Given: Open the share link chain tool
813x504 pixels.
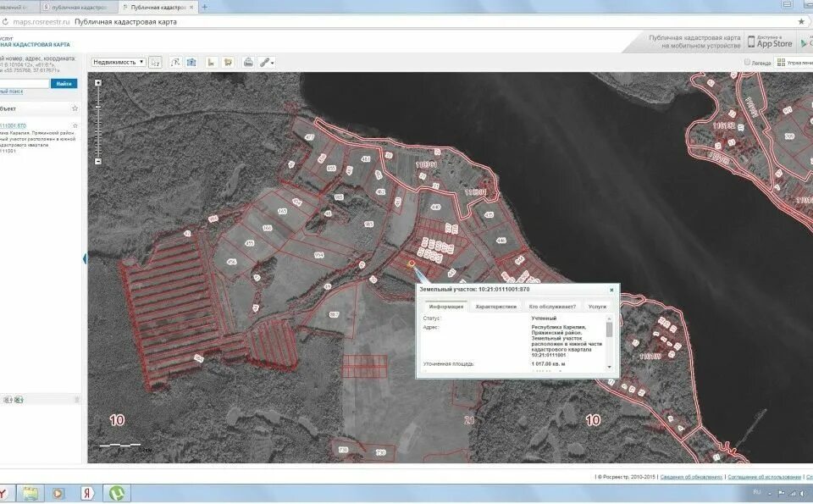Looking at the screenshot, I should click(266, 62).
